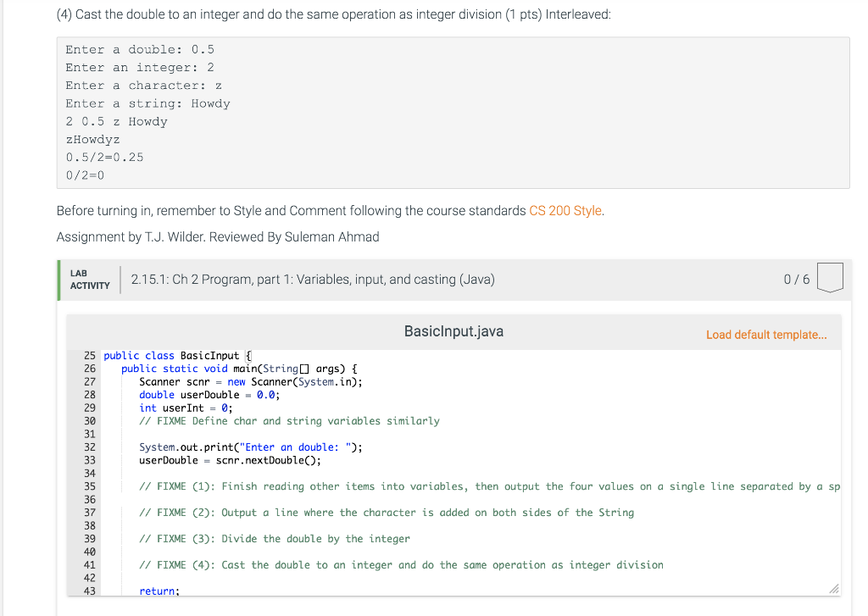Click the activity completion badge icon
The image size is (868, 616).
830,278
